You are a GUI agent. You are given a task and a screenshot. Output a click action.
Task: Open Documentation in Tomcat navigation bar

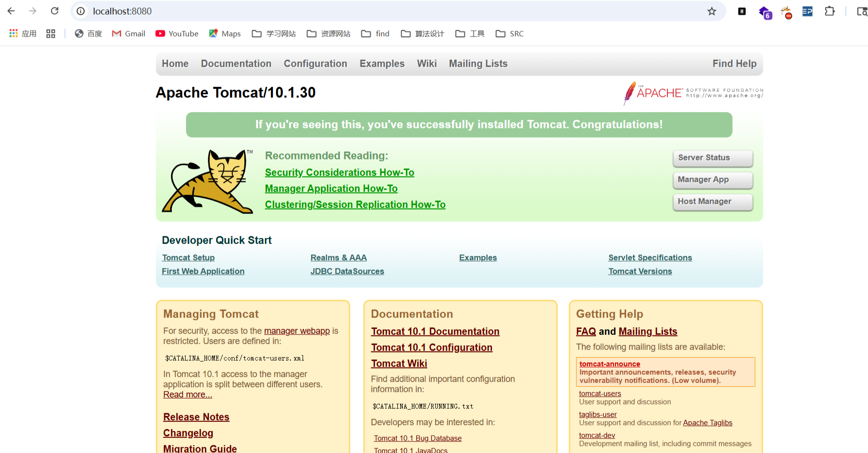pos(236,64)
